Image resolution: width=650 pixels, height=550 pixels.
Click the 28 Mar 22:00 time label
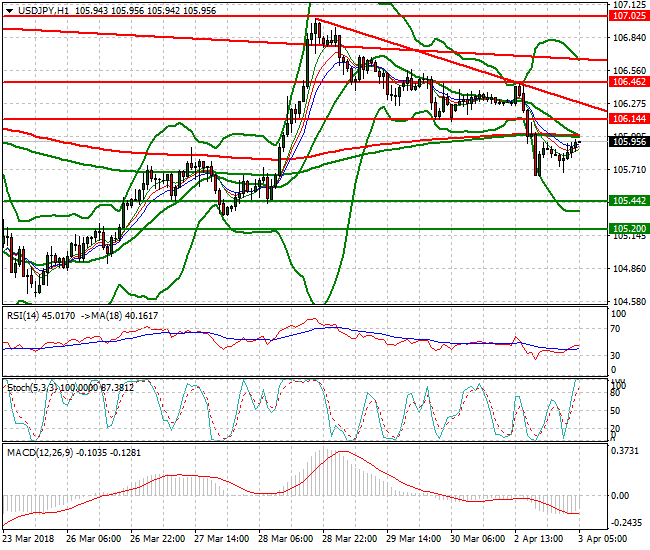tap(349, 539)
